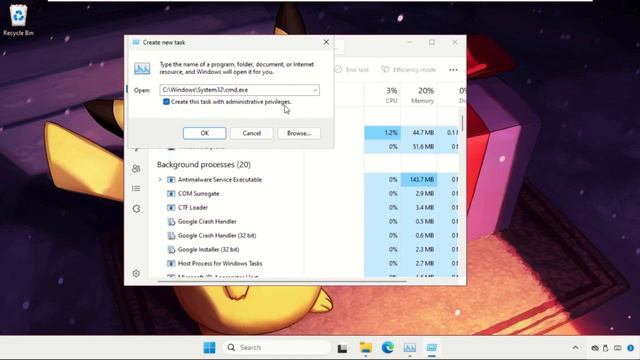640x360 pixels.
Task: Click the COM Surrogate process icon
Action: pos(171,193)
